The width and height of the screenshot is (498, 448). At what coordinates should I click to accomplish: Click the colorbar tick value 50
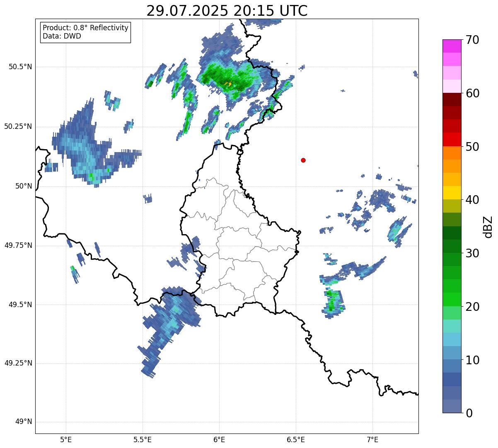pyautogui.click(x=472, y=147)
